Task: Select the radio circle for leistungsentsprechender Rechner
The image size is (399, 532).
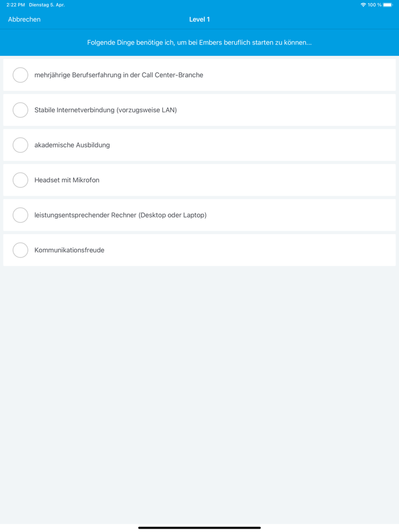Action: tap(21, 215)
